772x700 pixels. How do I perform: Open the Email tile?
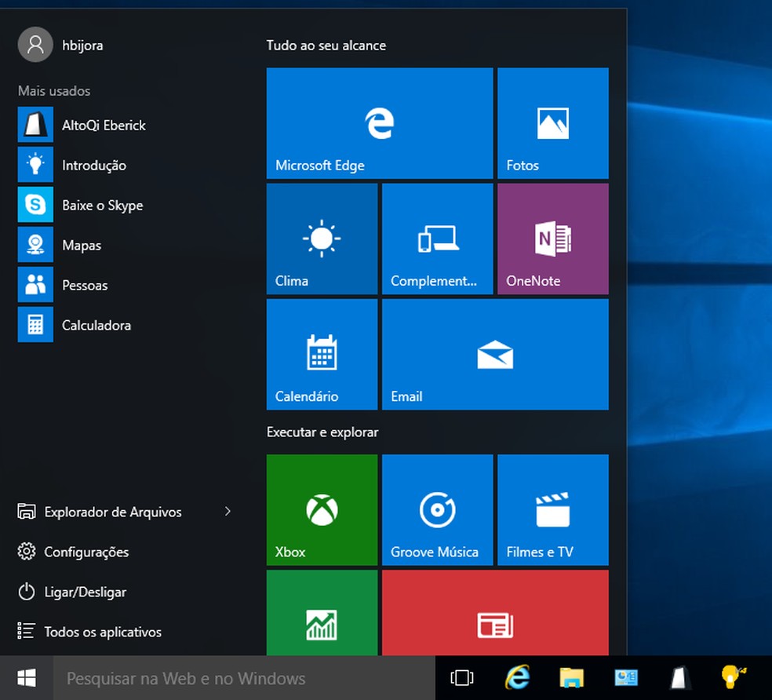click(494, 354)
